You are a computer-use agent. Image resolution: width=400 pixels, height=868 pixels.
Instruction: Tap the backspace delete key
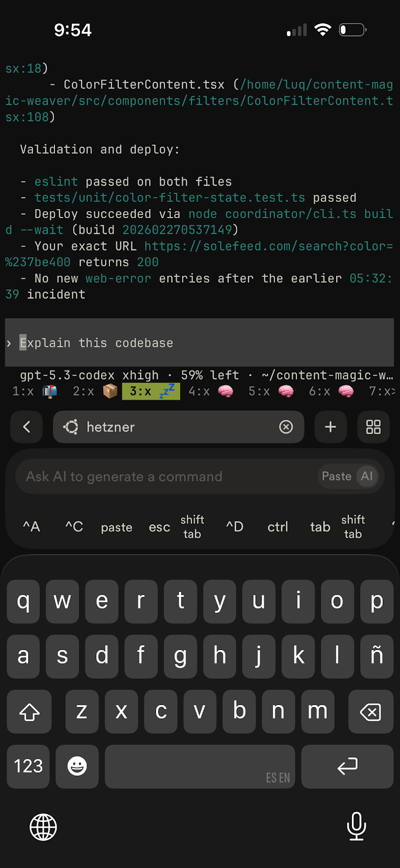371,712
